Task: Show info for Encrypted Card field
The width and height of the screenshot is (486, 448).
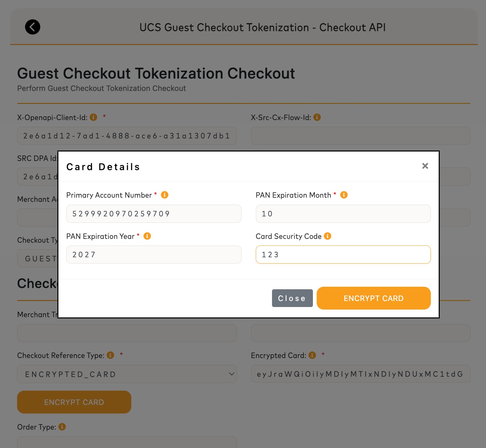Action: 312,355
